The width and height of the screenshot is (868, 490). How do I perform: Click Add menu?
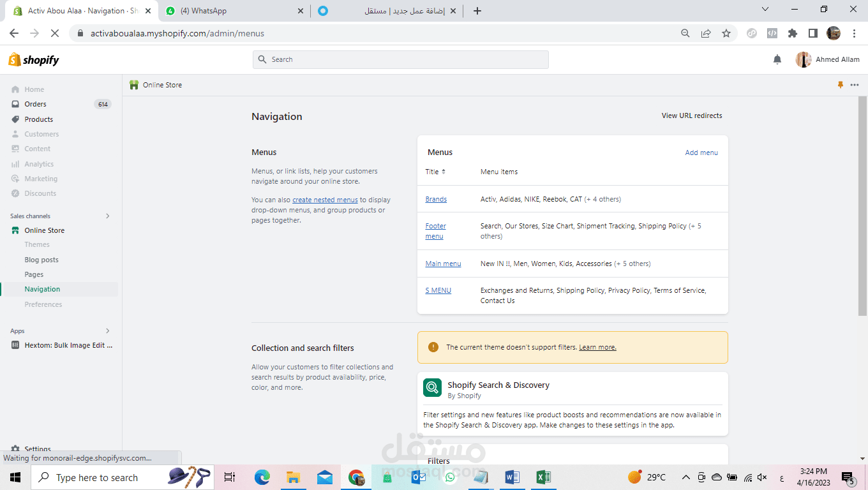701,152
